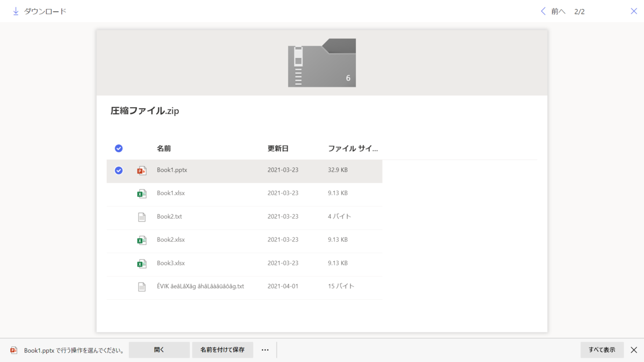
Task: Open the downloaded file with 開く
Action: coord(159,350)
